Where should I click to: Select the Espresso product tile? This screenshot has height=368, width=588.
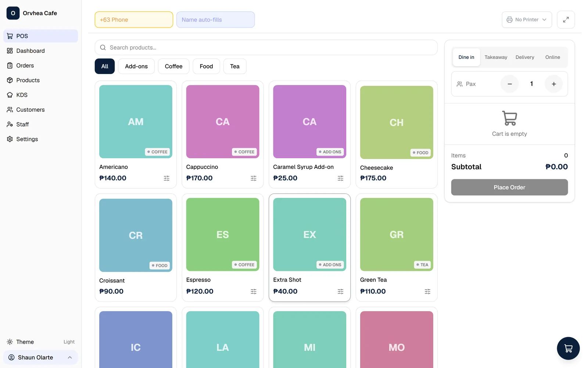223,248
